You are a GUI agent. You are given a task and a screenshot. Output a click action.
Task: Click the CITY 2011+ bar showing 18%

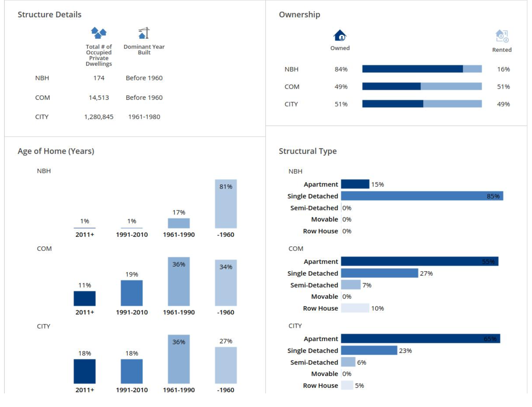(x=84, y=371)
